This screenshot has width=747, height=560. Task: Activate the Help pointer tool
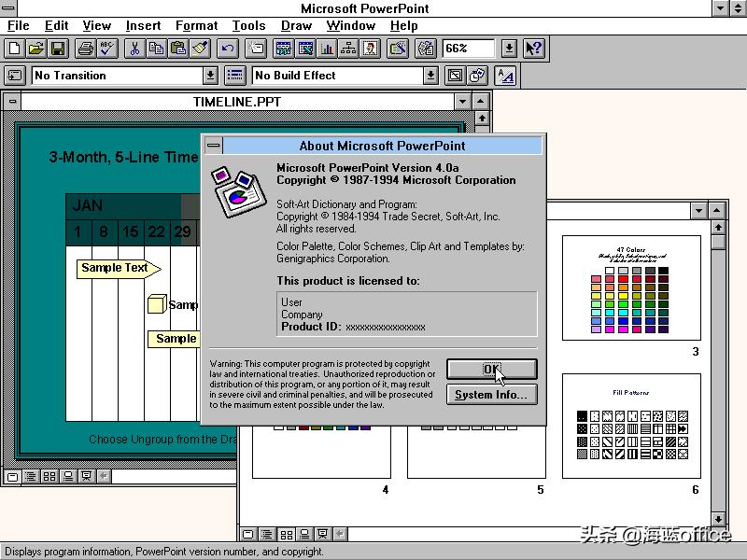coord(531,49)
